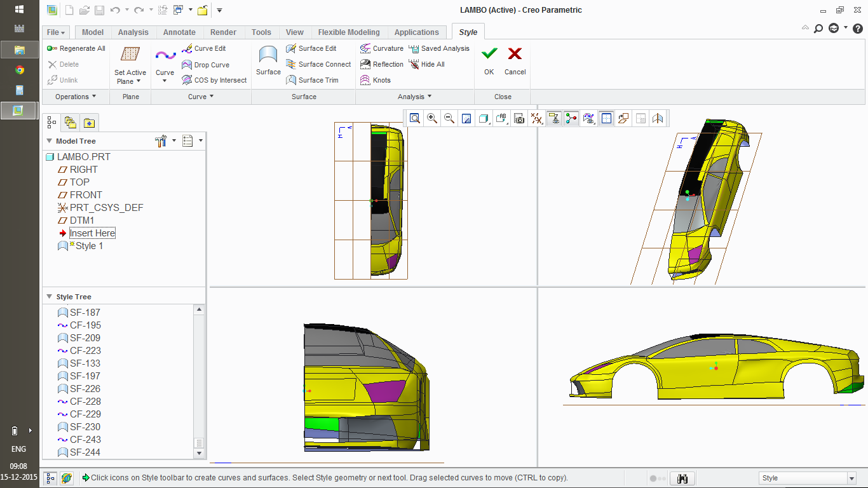
Task: Open the Style selection filter combo box
Action: (808, 478)
